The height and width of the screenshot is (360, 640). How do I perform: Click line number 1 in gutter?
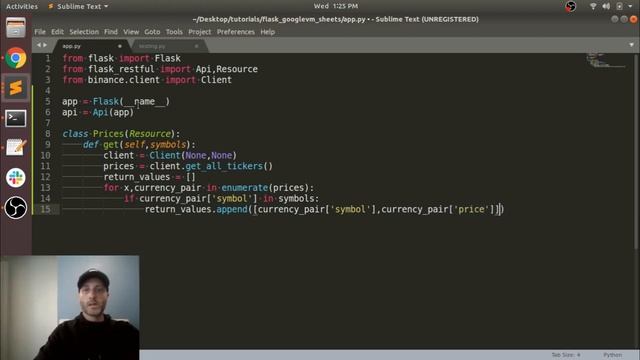point(48,58)
